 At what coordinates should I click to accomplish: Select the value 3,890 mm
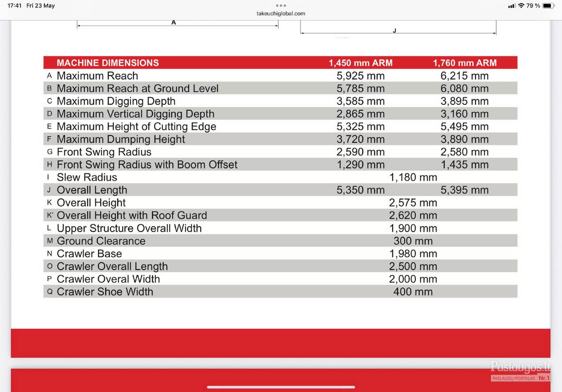coord(465,139)
